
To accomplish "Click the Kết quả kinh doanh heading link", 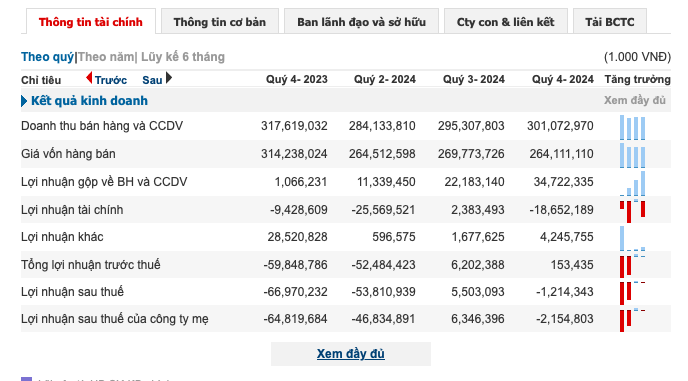I will (x=90, y=101).
